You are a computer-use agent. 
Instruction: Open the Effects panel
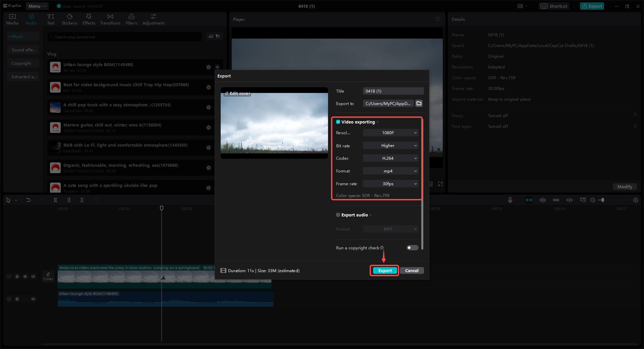click(x=89, y=19)
